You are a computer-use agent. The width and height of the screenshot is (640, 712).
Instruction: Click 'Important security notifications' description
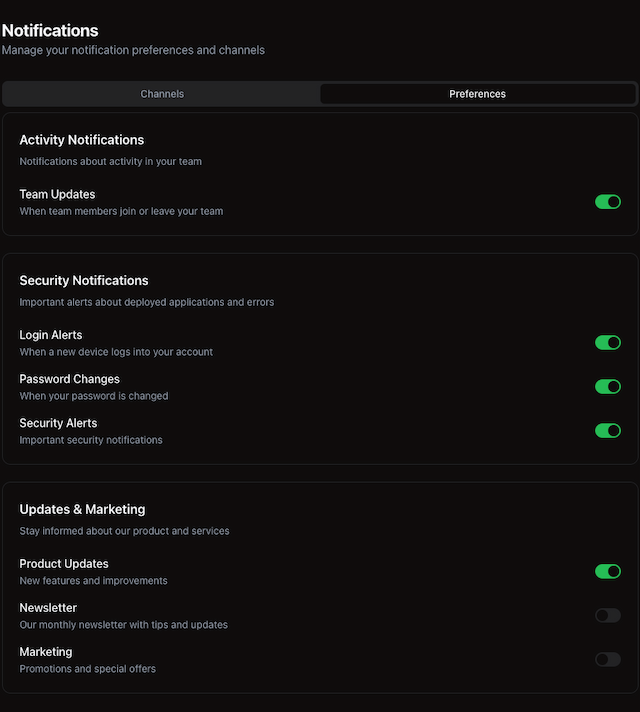click(x=91, y=440)
